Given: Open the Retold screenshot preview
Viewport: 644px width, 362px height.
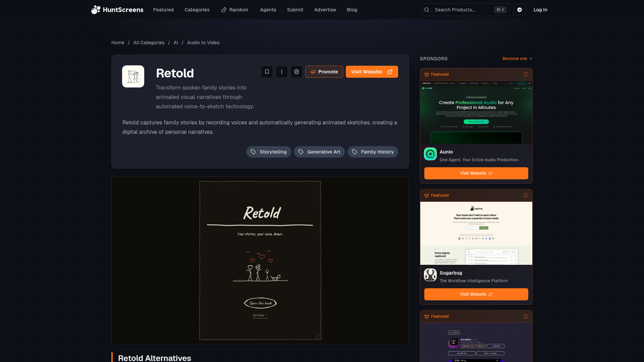Looking at the screenshot, I should coord(260,260).
